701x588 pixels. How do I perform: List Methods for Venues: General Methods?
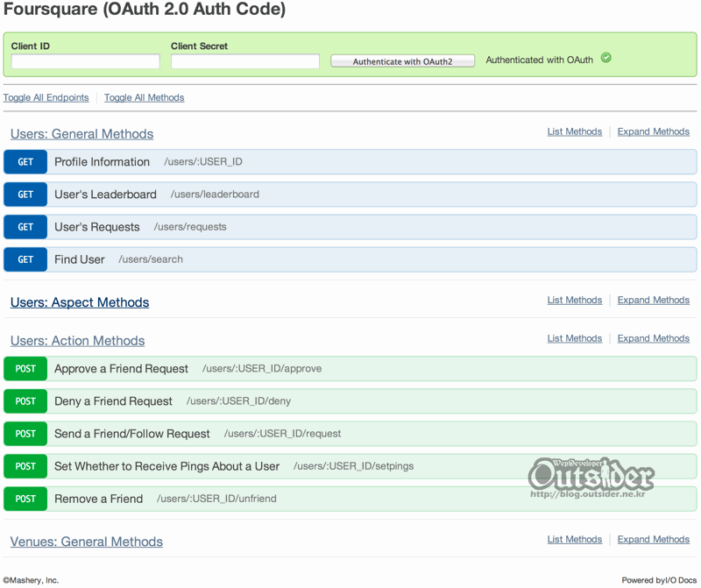tap(575, 539)
